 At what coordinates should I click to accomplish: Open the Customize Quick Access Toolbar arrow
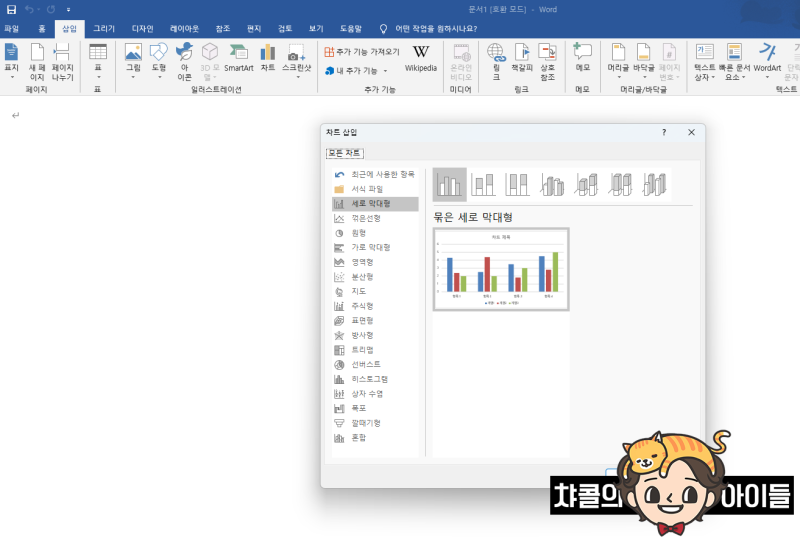pyautogui.click(x=68, y=10)
